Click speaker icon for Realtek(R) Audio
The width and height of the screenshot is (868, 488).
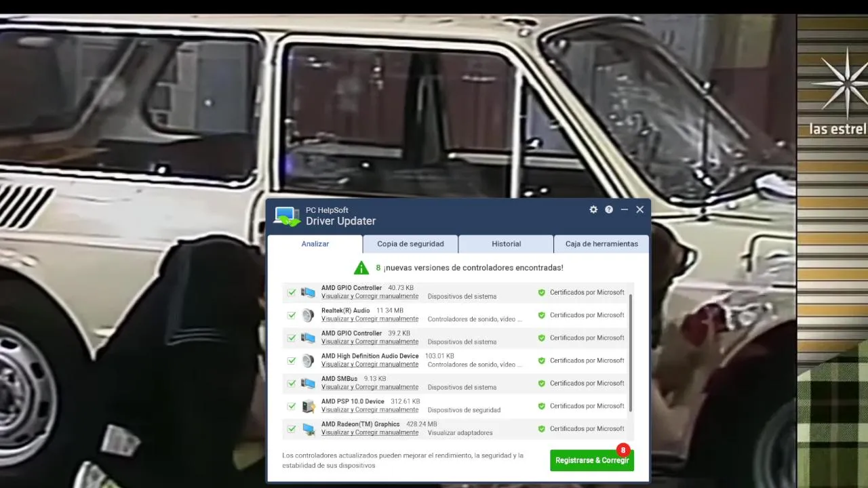(309, 315)
